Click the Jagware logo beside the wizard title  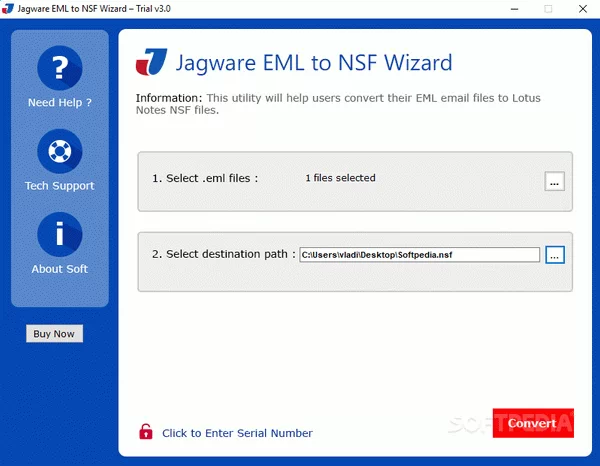[152, 62]
